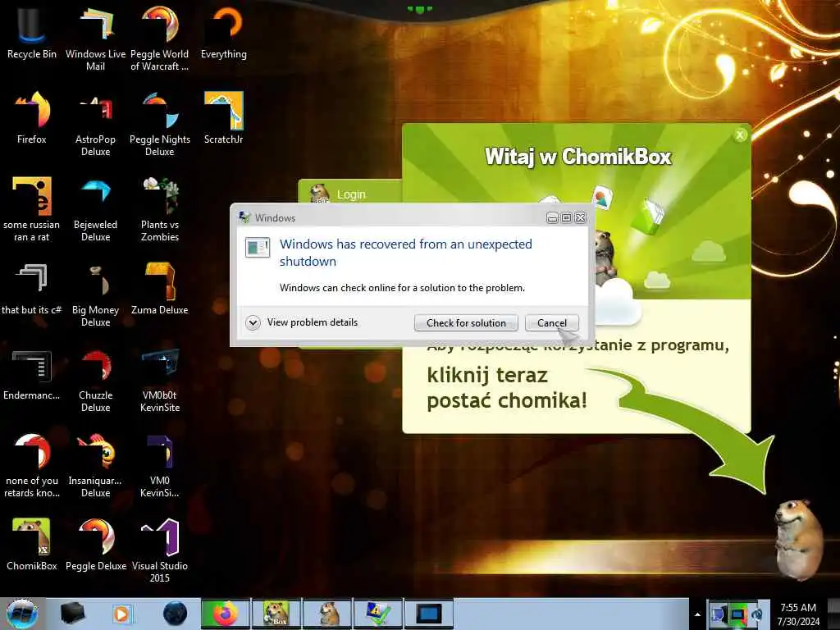Open the Windows Start menu orb
The height and width of the screenshot is (630, 840).
[x=22, y=614]
